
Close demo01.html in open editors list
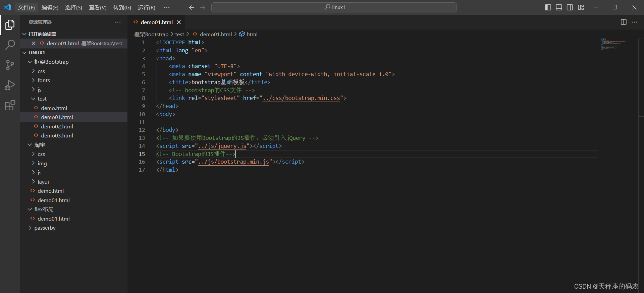coord(33,43)
